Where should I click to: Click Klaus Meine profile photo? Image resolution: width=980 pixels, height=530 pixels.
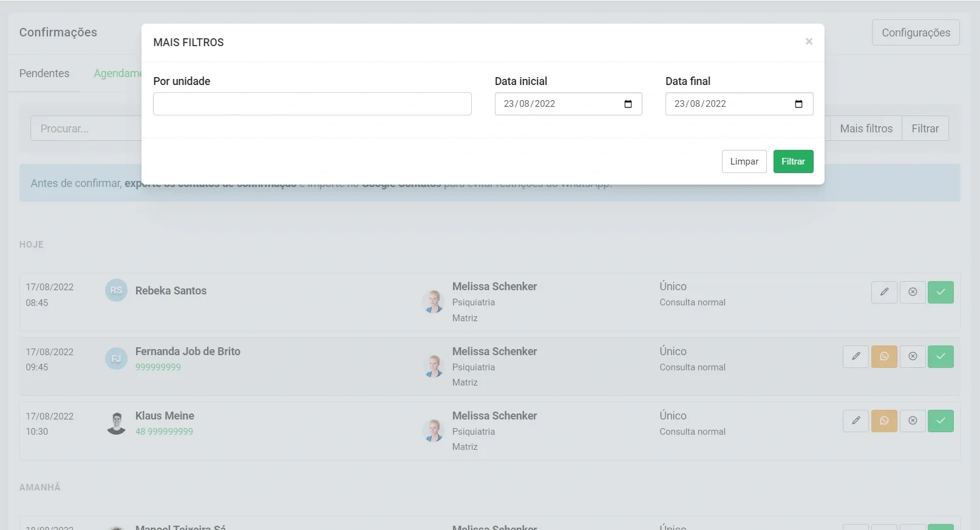pyautogui.click(x=116, y=423)
